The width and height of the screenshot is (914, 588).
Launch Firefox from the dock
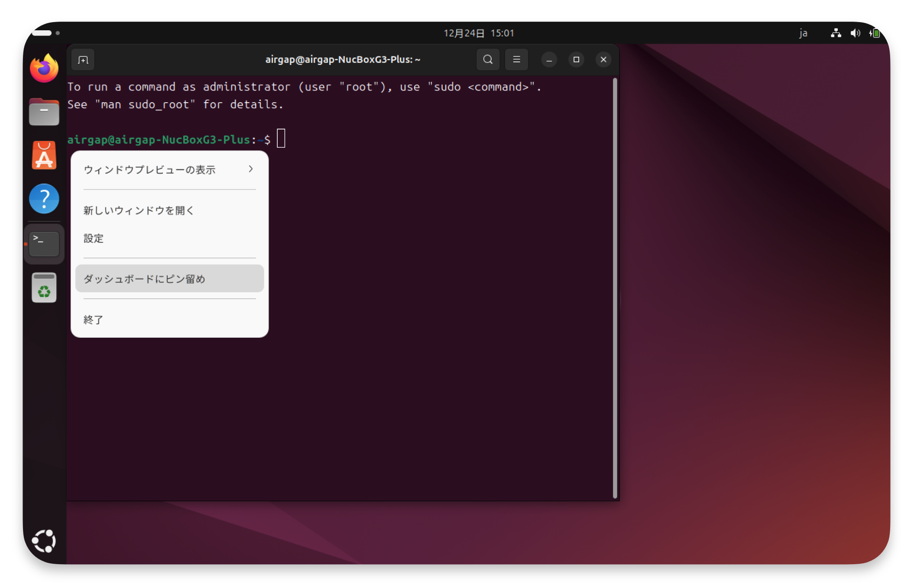(44, 68)
